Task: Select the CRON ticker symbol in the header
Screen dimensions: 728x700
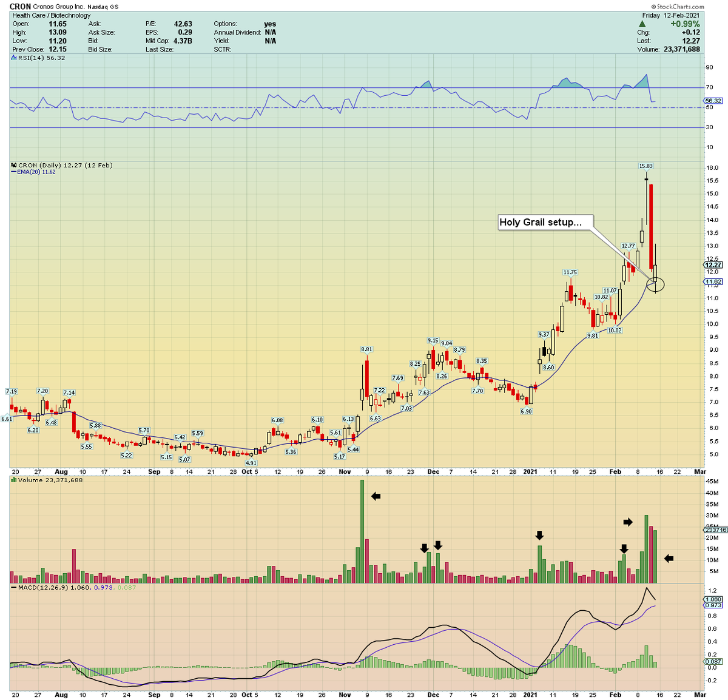Action: (x=20, y=7)
